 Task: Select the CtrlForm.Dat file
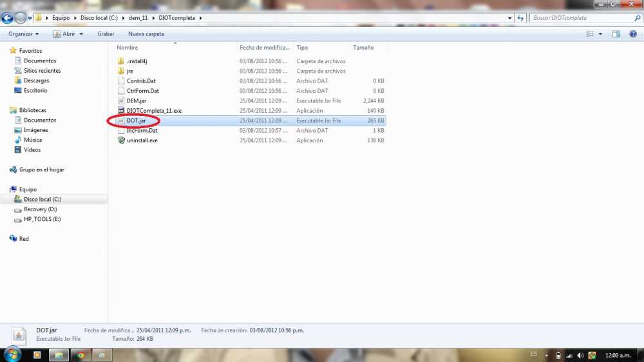pos(142,91)
